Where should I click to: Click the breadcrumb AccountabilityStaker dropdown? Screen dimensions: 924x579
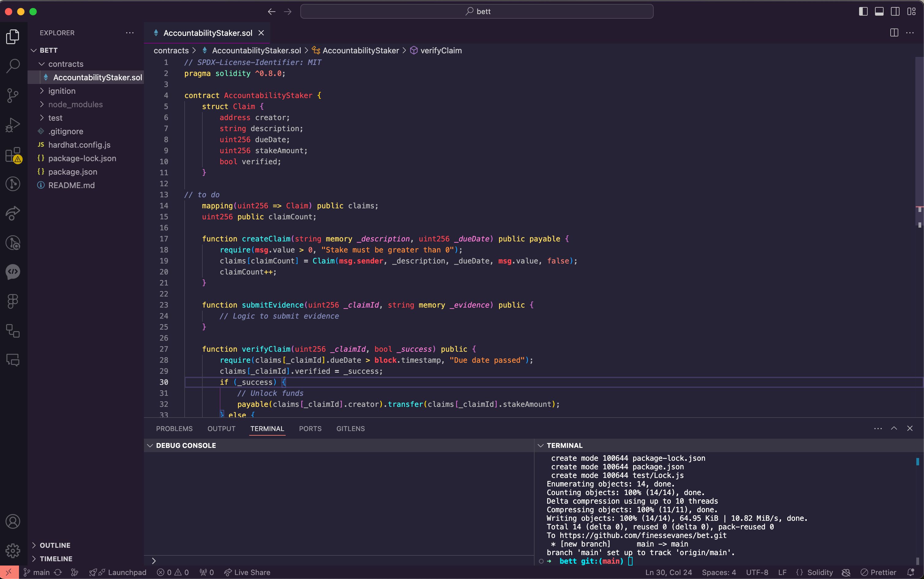point(361,50)
